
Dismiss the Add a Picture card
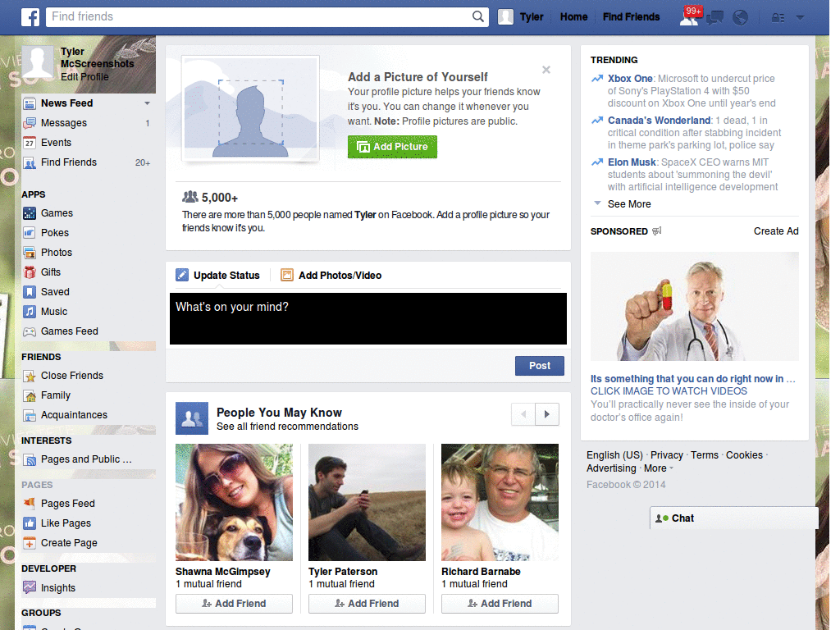[546, 70]
